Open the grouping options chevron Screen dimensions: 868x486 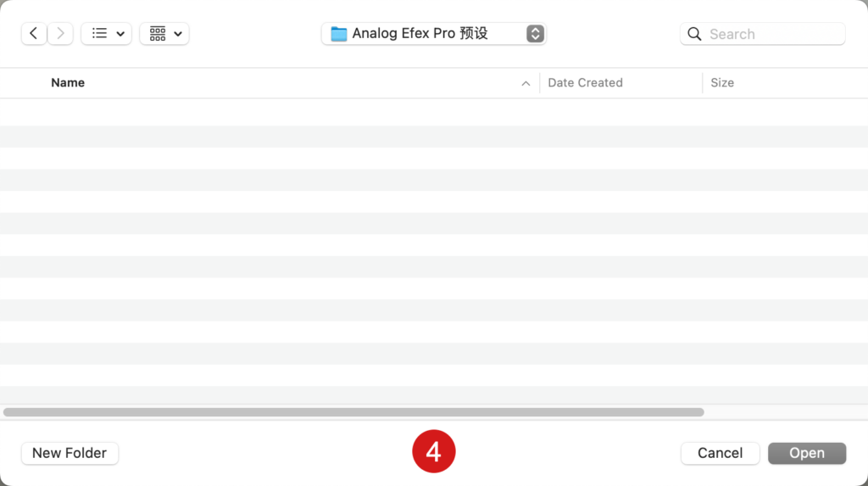178,34
